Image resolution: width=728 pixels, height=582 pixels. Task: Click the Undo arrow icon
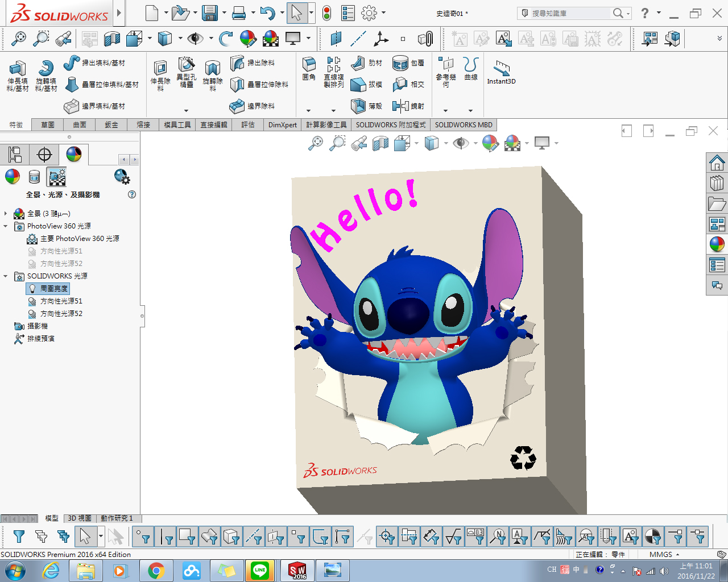[x=267, y=13]
